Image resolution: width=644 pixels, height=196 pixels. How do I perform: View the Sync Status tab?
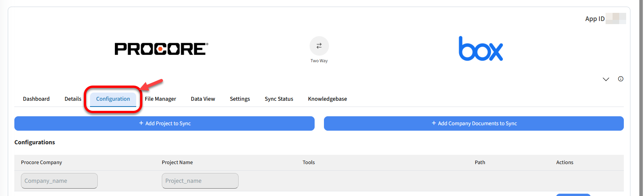pos(279,99)
